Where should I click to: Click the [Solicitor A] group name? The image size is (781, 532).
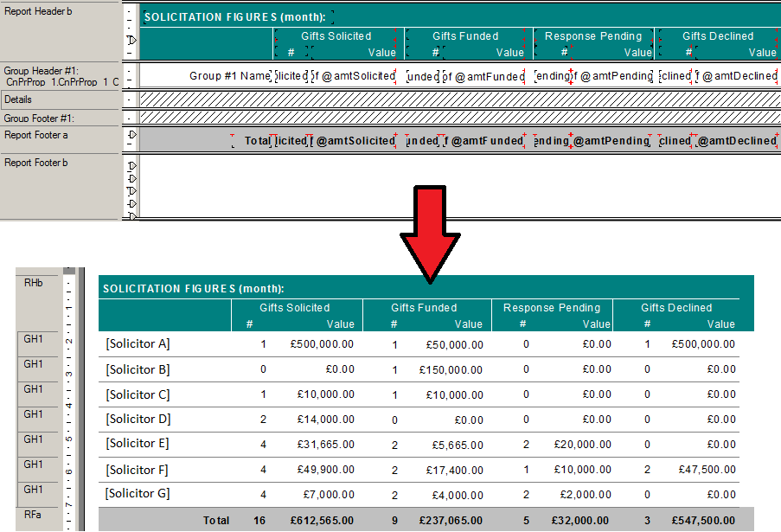coord(138,343)
